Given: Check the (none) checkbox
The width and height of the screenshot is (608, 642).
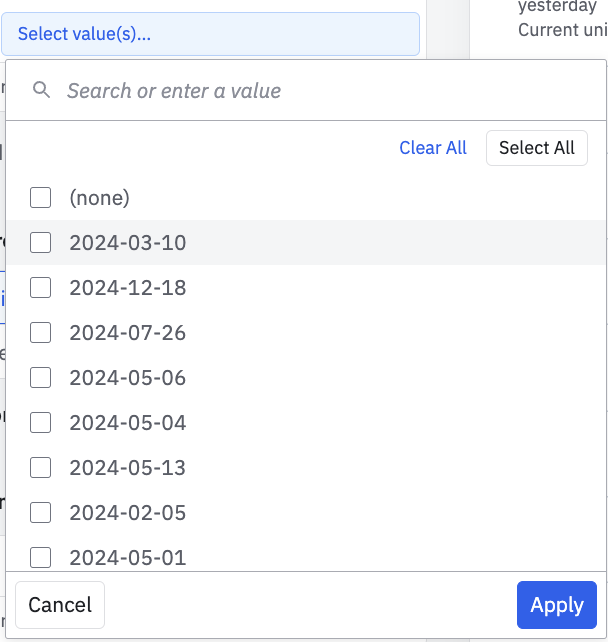Looking at the screenshot, I should pos(41,198).
